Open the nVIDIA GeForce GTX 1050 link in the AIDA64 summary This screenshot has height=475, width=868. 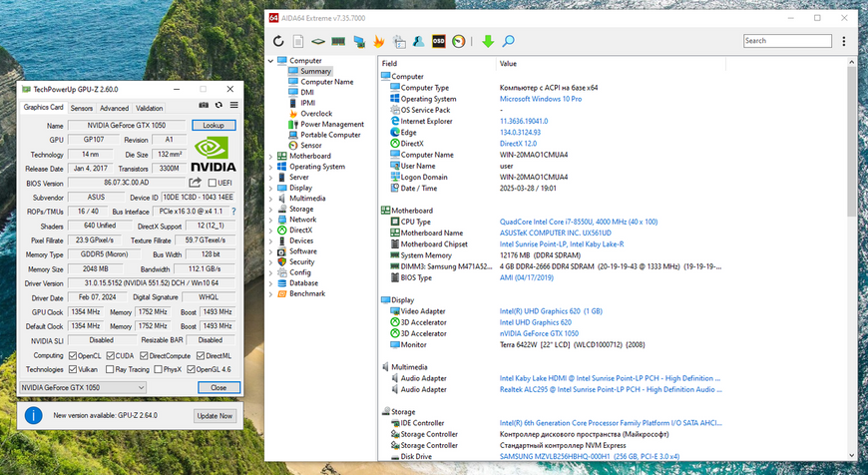[539, 333]
